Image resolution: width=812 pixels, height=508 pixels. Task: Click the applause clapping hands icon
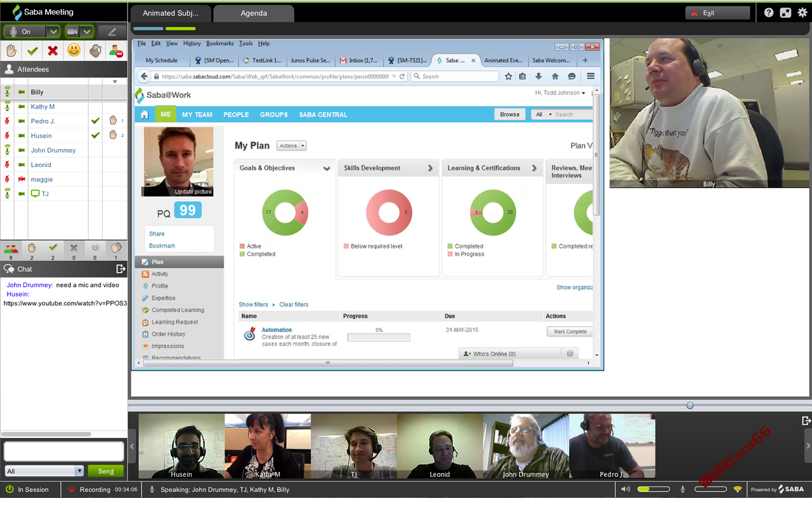[95, 51]
